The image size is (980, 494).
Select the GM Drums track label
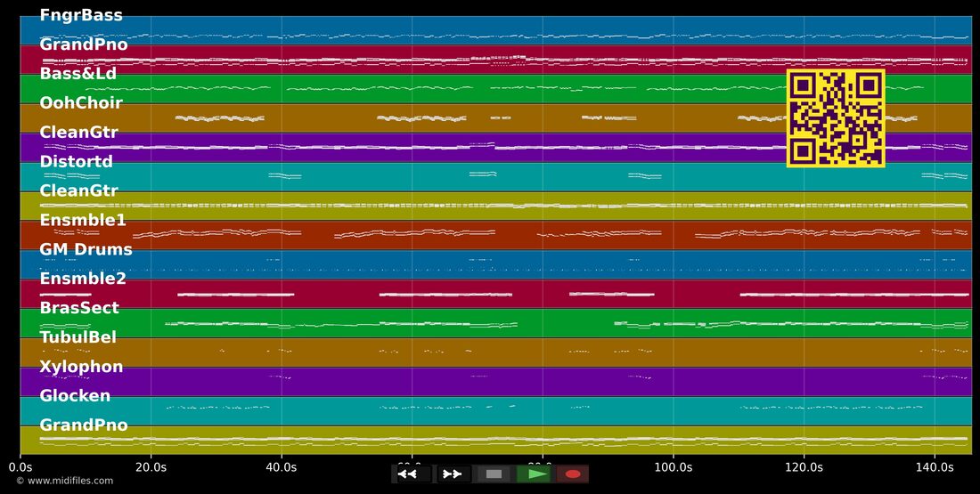pyautogui.click(x=86, y=249)
